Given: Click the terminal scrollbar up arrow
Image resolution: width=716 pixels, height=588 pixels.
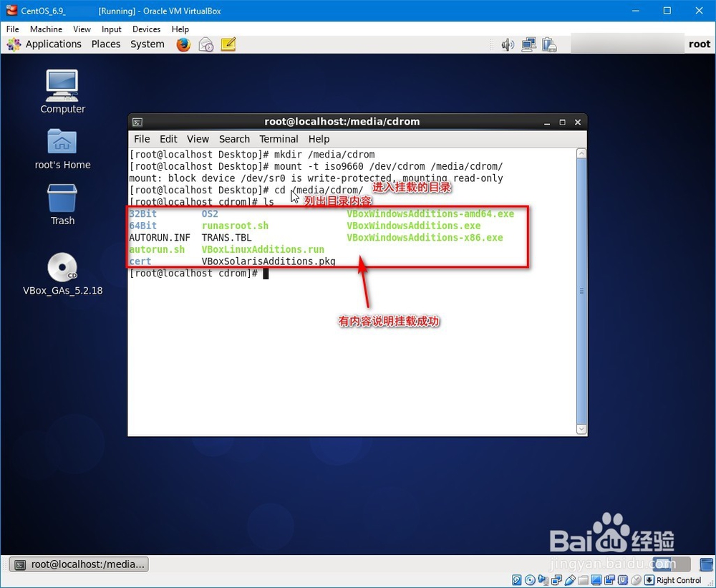Looking at the screenshot, I should point(581,153).
